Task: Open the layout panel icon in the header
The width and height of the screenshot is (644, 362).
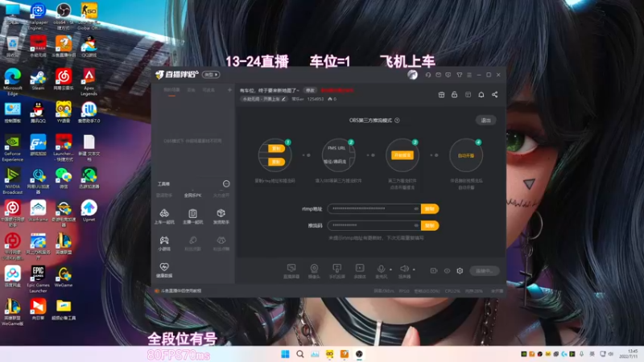Action: tap(468, 95)
